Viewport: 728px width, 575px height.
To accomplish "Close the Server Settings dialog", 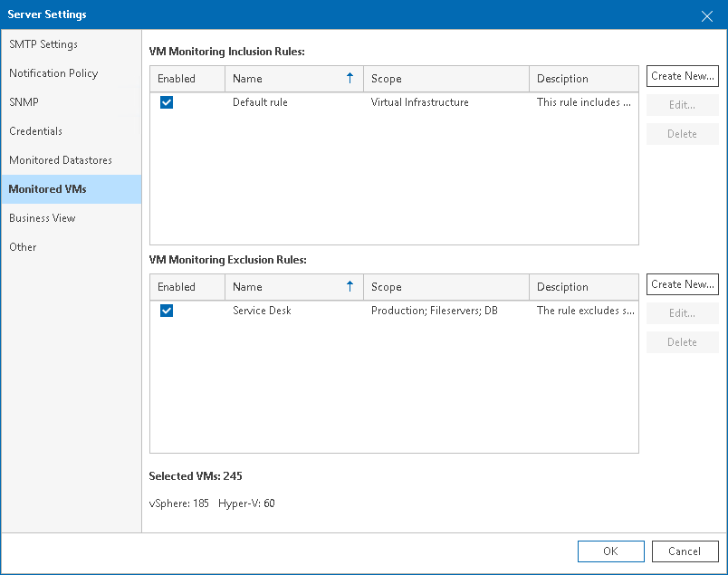I will (x=706, y=15).
